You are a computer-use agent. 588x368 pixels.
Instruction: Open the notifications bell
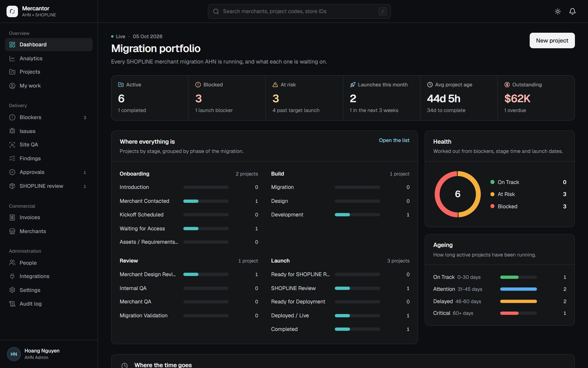coord(572,11)
